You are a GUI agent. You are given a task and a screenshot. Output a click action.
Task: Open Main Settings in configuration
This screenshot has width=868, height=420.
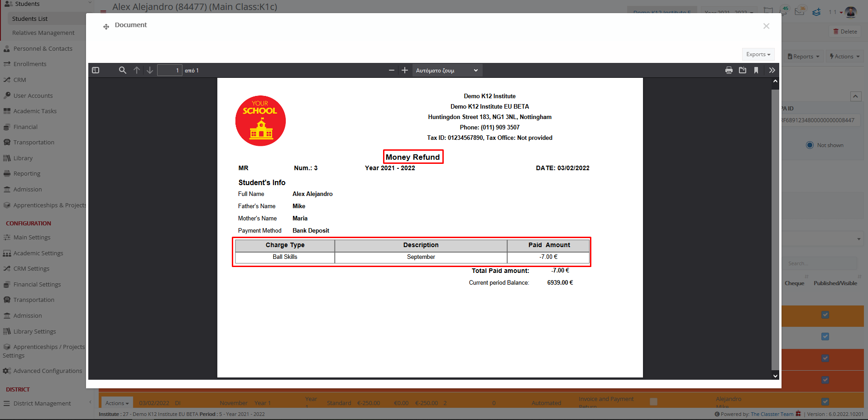click(x=32, y=237)
